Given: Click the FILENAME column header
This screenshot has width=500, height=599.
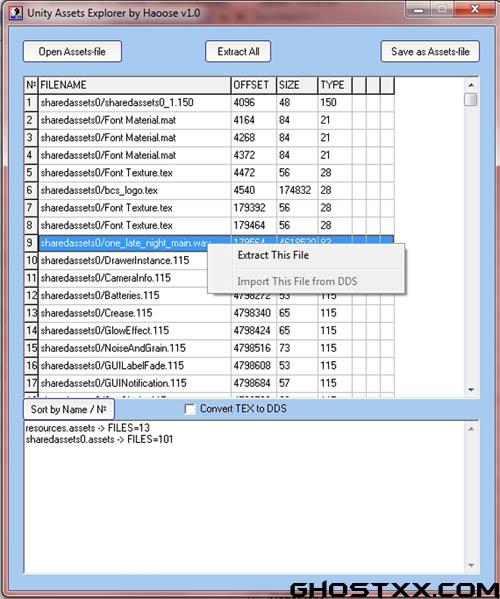Looking at the screenshot, I should [135, 85].
